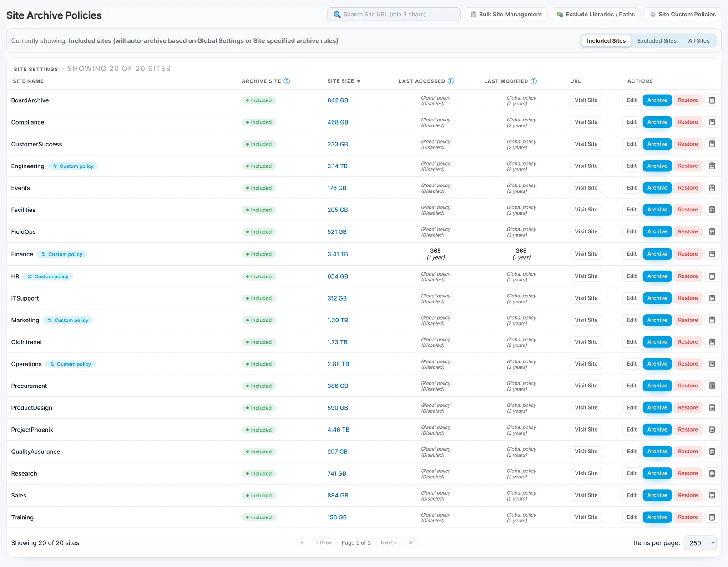Click the 3.41 TB size of Finance
728x567 pixels.
(x=338, y=254)
